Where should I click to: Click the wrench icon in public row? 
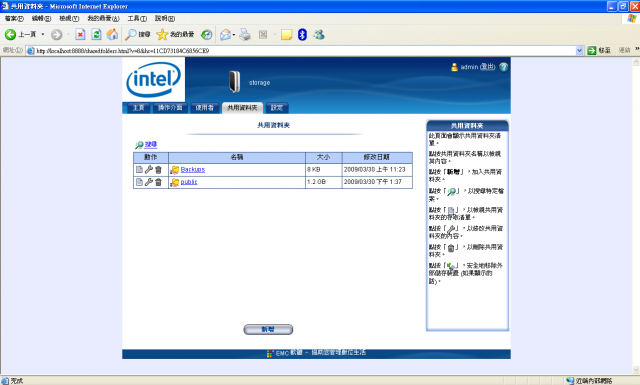pyautogui.click(x=149, y=182)
